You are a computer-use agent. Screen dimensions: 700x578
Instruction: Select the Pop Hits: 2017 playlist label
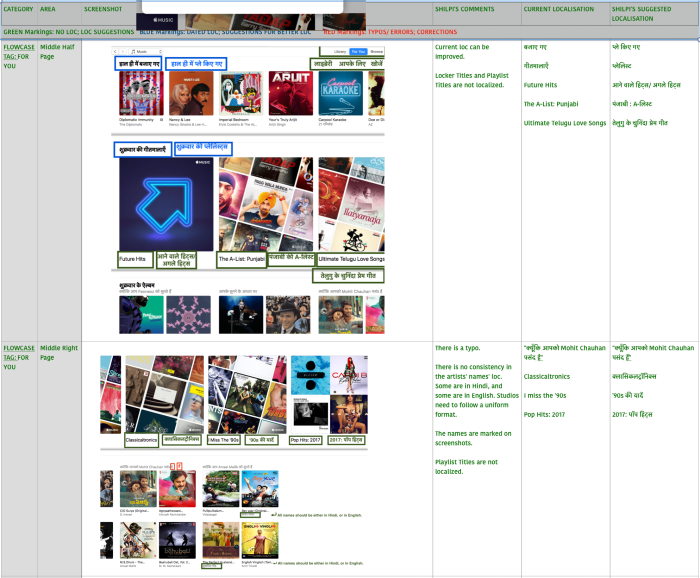307,439
